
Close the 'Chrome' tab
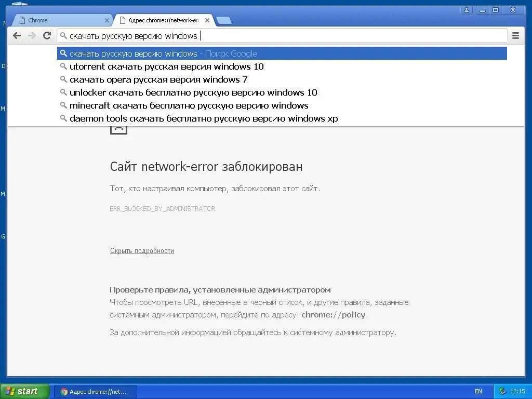107,20
